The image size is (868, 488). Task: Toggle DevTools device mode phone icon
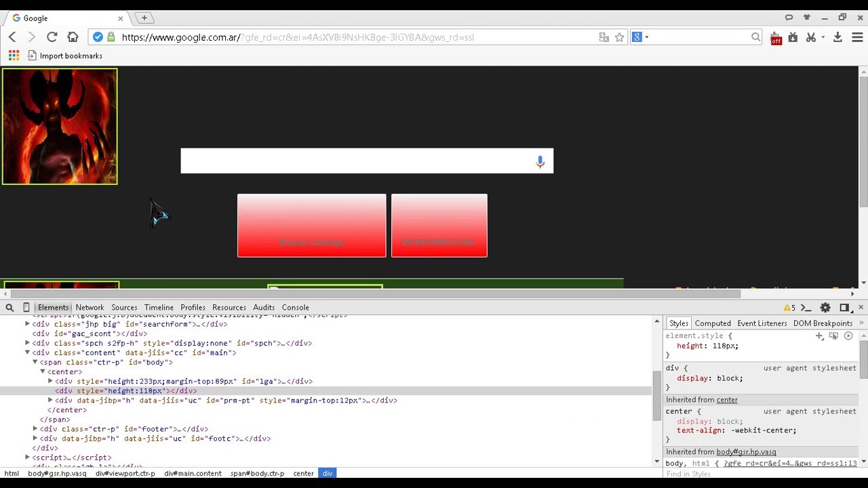point(26,308)
